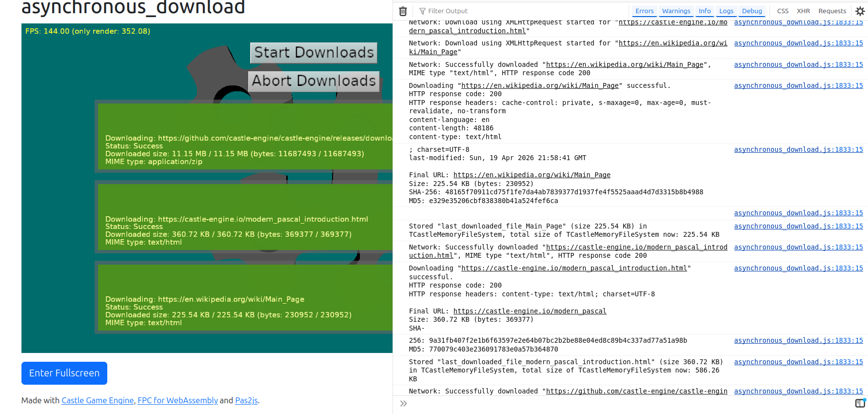Open console settings gear menu
This screenshot has width=868, height=414.
[860, 11]
